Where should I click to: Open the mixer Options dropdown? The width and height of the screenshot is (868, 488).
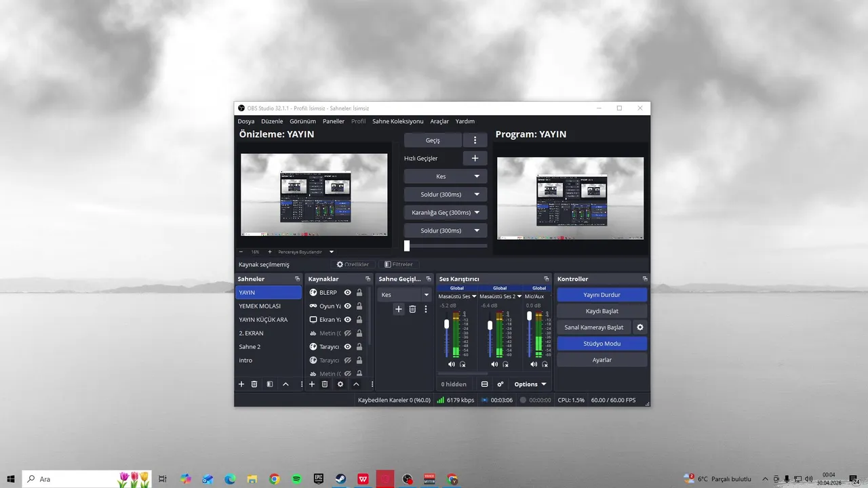tap(530, 384)
